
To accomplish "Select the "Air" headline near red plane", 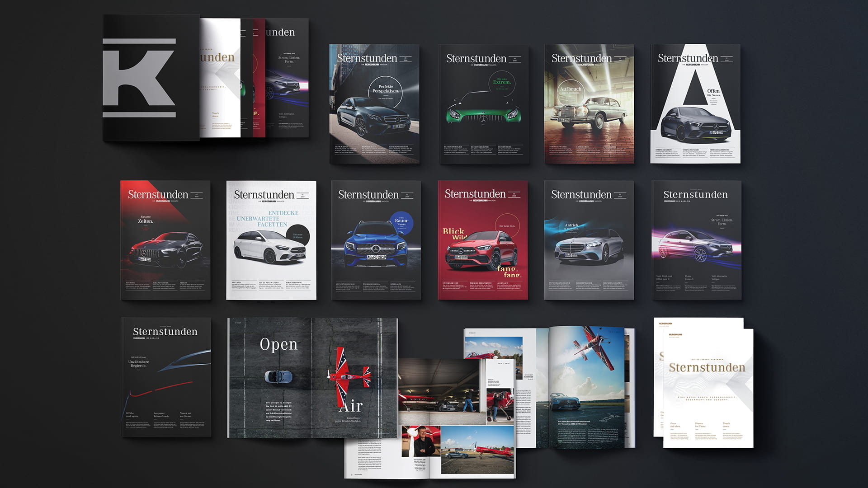I will point(351,406).
